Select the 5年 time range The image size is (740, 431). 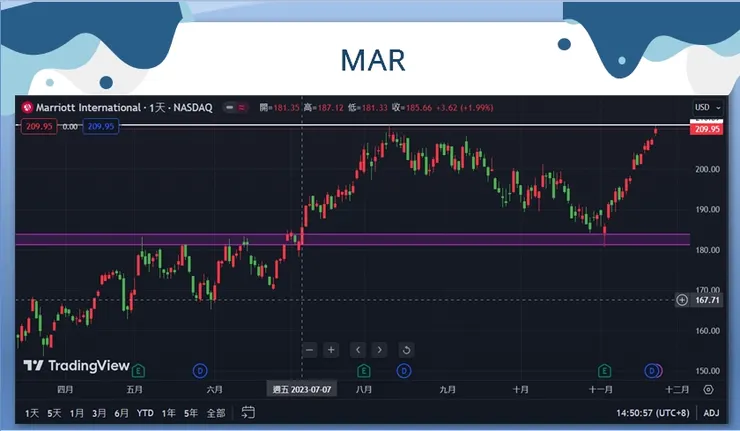(x=191, y=413)
